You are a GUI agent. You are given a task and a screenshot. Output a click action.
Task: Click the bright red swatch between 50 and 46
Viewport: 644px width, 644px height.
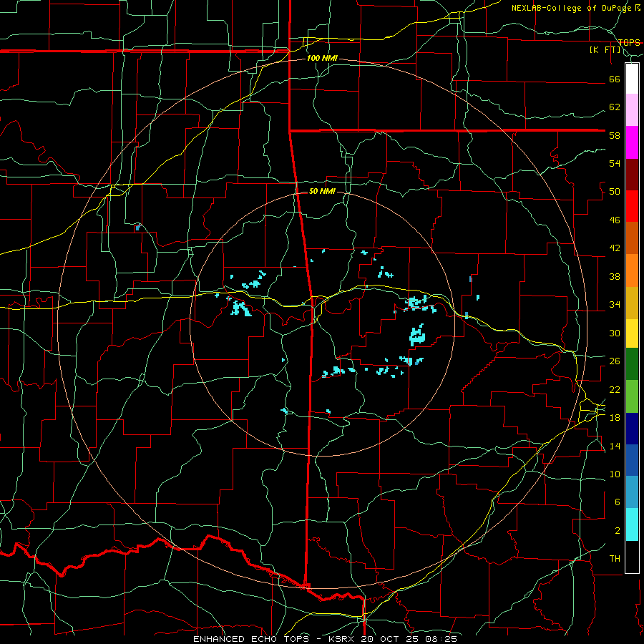click(632, 206)
